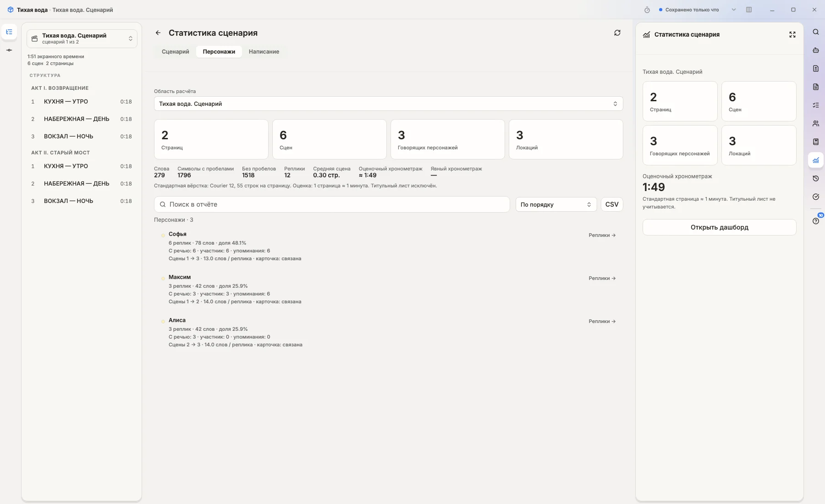
Task: Open the notes document icon in sidebar
Action: (816, 87)
